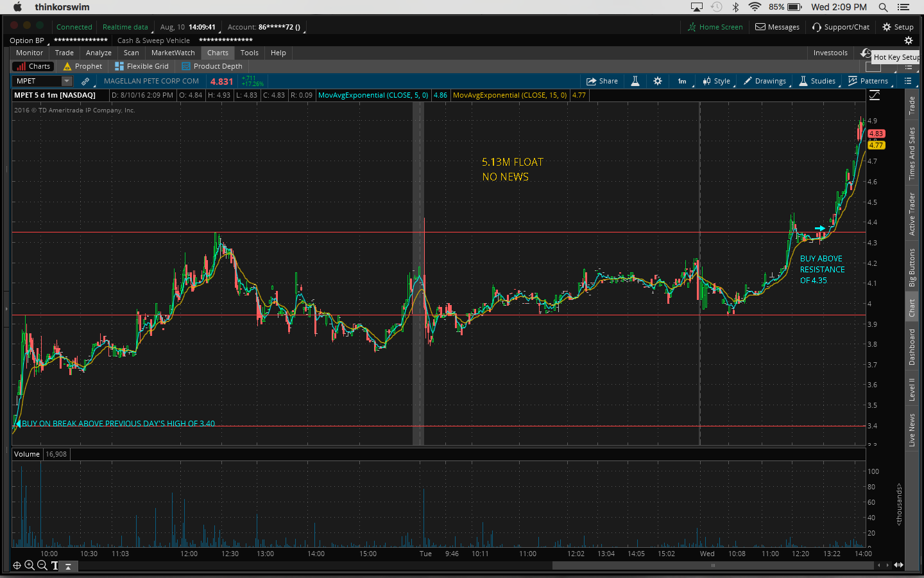Screen dimensions: 924x578
Task: Click the history clock icon beside Investools
Action: [x=866, y=53]
